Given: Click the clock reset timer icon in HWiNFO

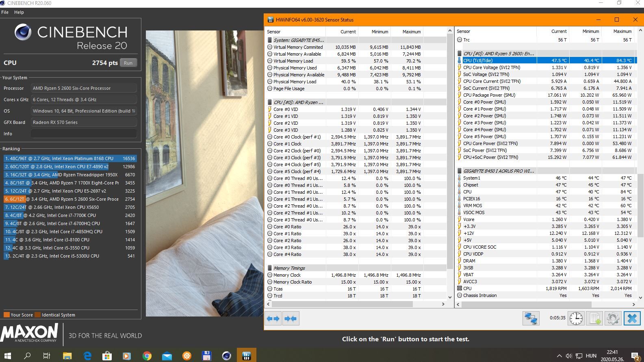Looking at the screenshot, I should (x=576, y=319).
